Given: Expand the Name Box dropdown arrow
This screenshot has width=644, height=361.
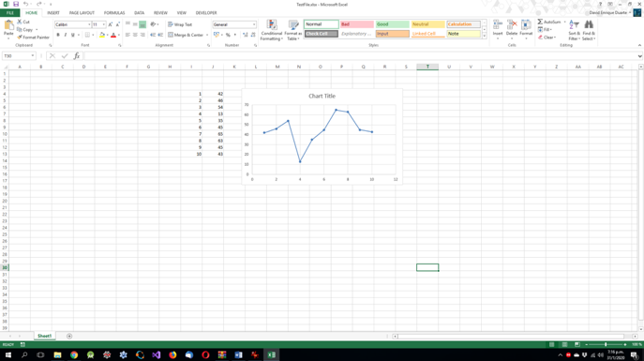Looking at the screenshot, I should click(33, 56).
